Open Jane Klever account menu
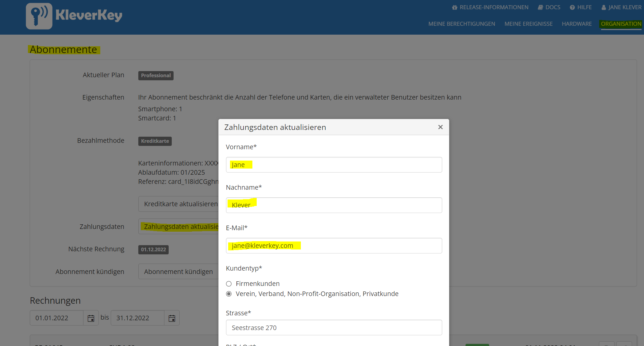Viewport: 644px width, 346px height. coord(621,7)
